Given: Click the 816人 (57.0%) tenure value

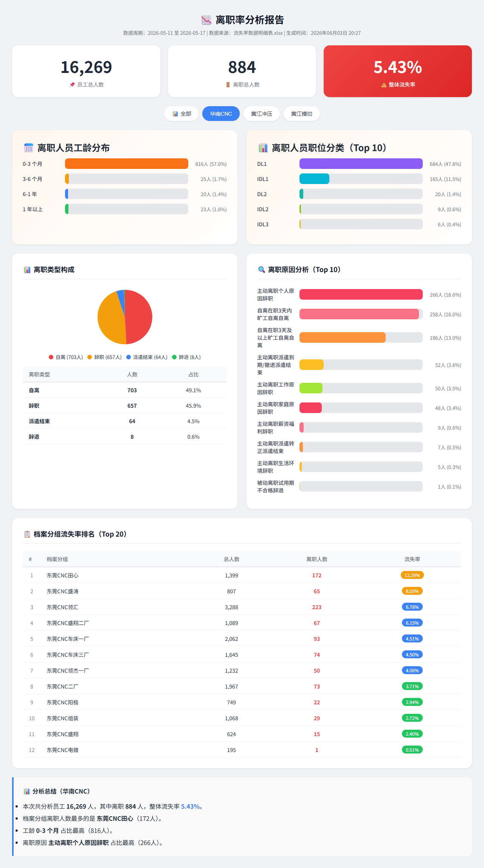Looking at the screenshot, I should point(211,164).
